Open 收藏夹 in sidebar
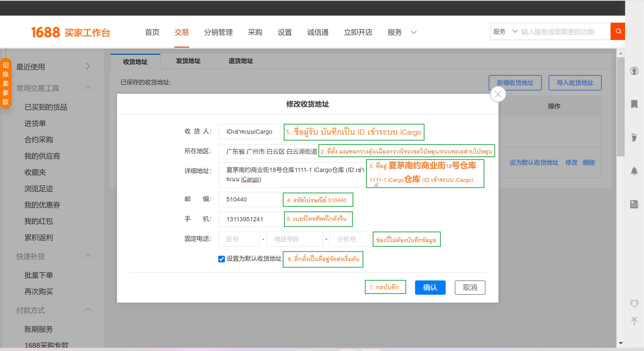 click(35, 172)
